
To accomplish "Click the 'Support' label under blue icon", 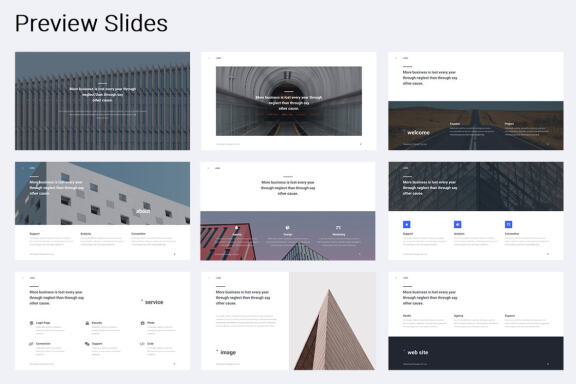I will tap(408, 234).
